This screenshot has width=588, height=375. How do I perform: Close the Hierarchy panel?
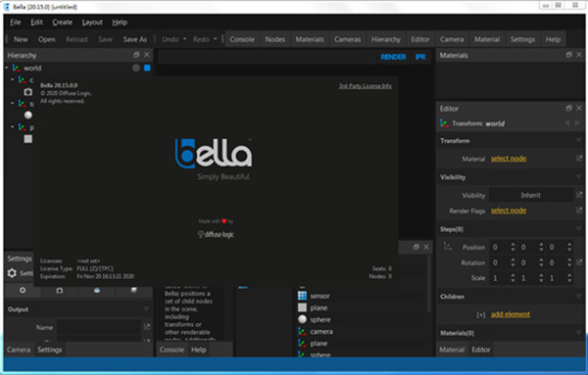pos(147,55)
